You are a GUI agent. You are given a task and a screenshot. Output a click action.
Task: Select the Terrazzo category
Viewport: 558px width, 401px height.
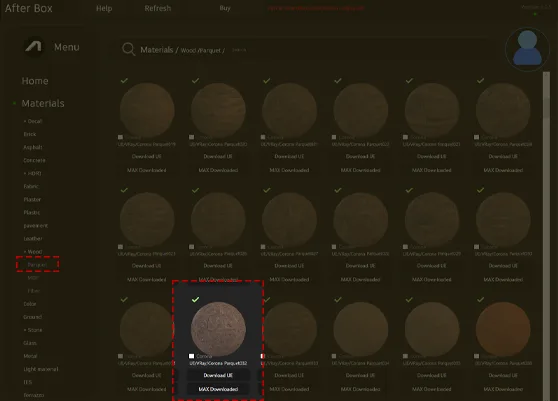(x=34, y=395)
